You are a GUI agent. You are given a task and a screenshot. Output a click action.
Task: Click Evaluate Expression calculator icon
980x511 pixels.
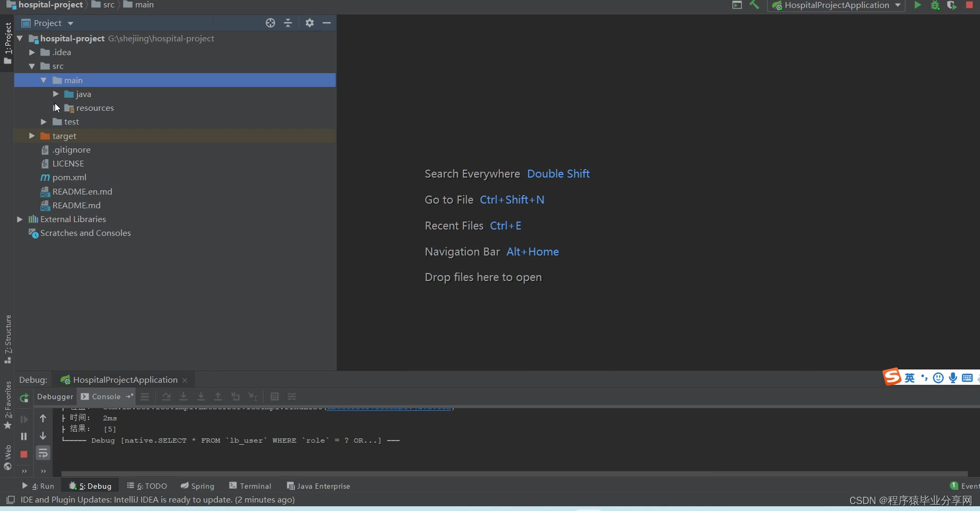point(275,397)
